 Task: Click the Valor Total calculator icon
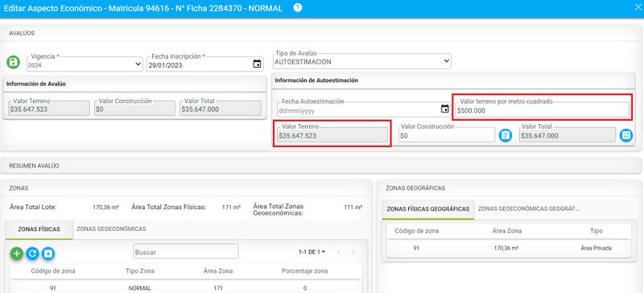click(626, 135)
